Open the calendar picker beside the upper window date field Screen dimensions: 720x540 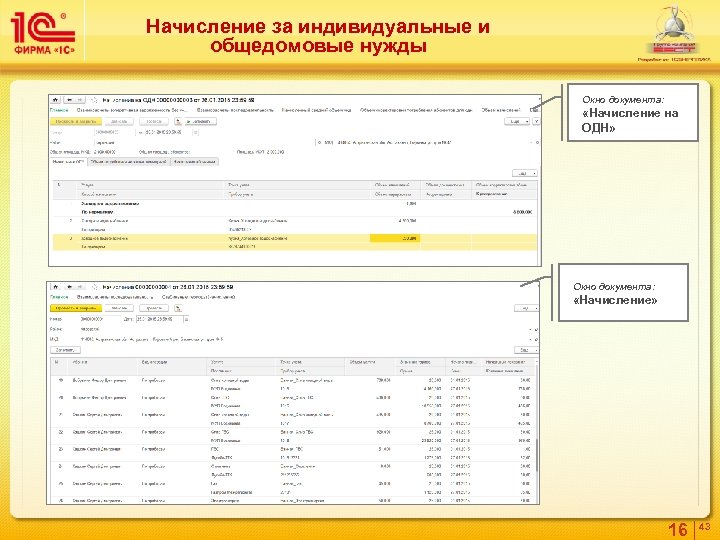196,132
